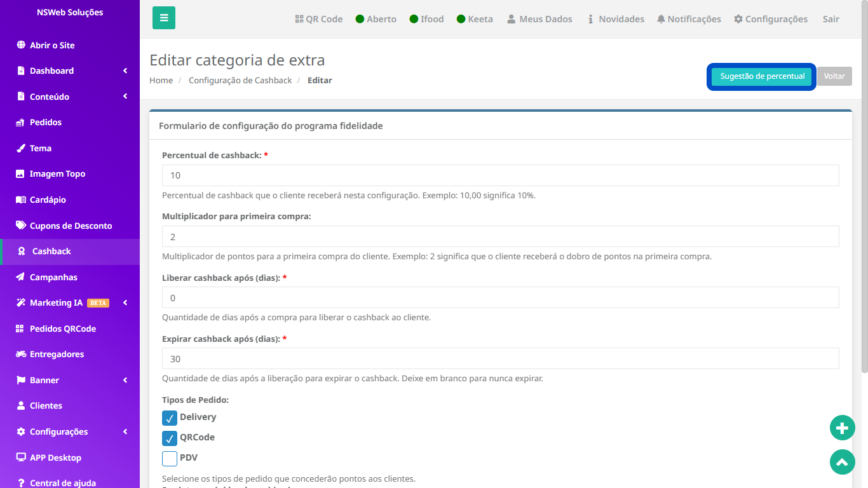Expand the Conteúdo sidebar submenu
This screenshot has width=868, height=488.
[125, 97]
